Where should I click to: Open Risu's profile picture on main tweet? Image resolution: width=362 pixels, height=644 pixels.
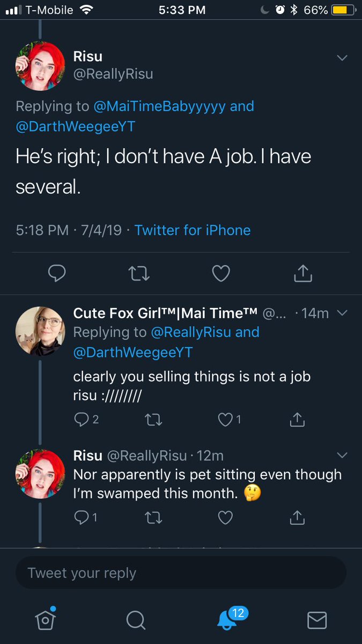point(40,67)
